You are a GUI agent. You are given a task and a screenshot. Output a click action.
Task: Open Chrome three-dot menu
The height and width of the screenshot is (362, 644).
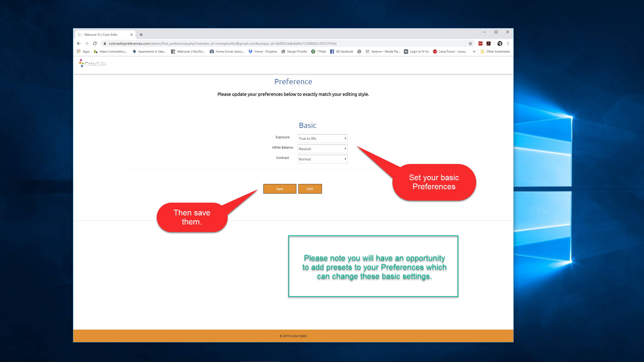508,43
